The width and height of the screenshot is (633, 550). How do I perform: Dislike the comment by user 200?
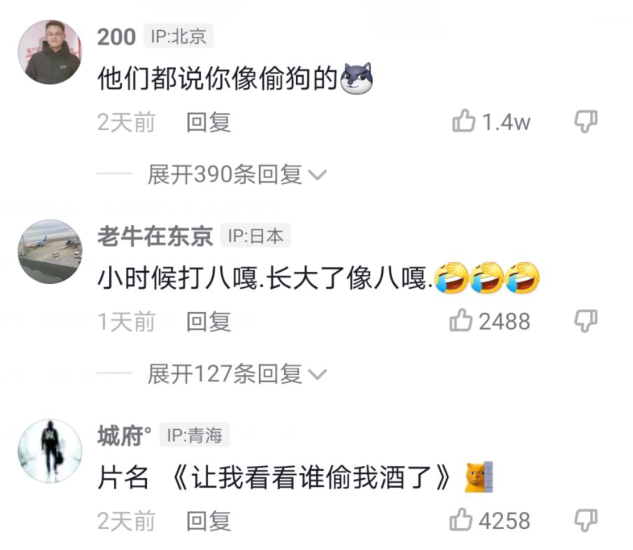click(586, 122)
